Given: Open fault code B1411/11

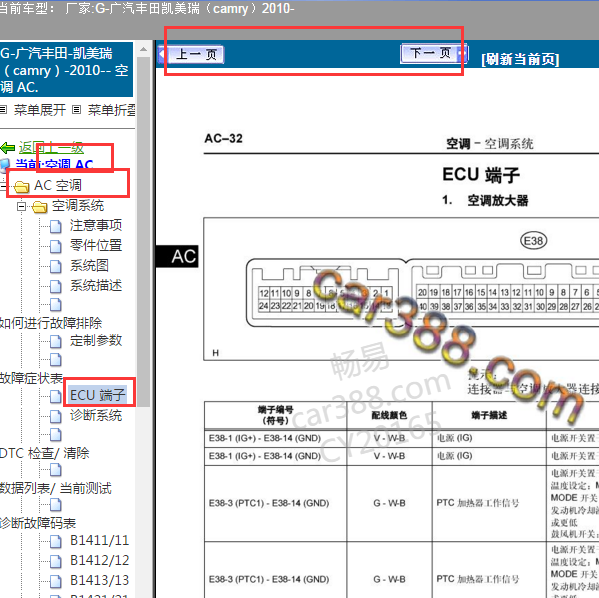Looking at the screenshot, I should (100, 540).
